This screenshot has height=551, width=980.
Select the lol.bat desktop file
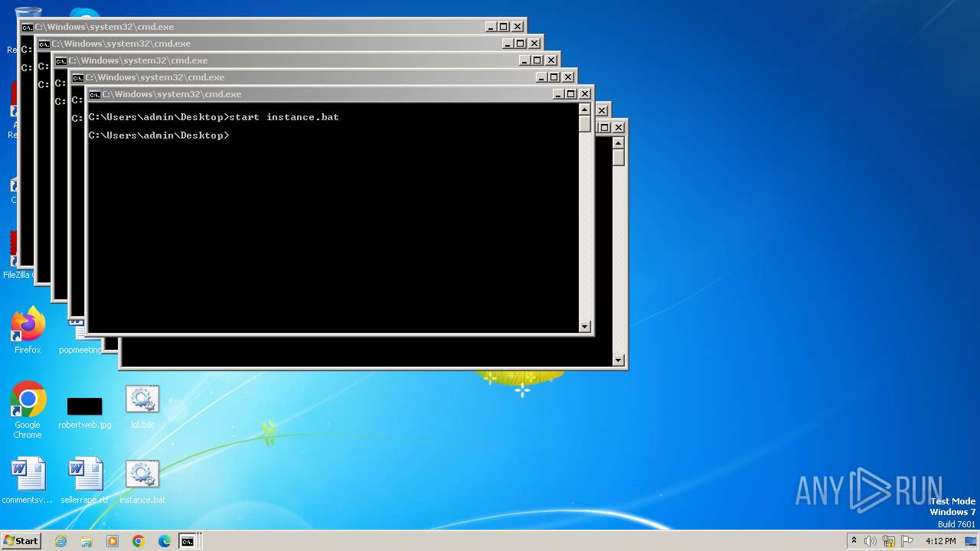pos(142,407)
